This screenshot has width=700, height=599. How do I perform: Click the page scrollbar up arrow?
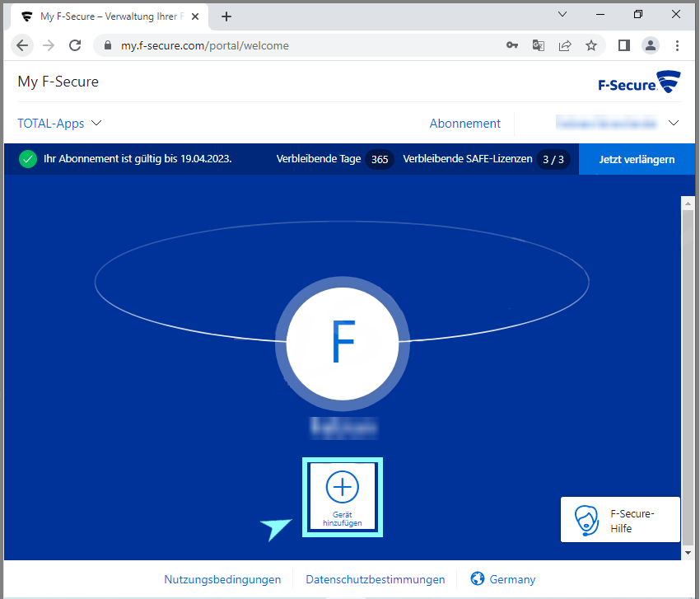(688, 203)
